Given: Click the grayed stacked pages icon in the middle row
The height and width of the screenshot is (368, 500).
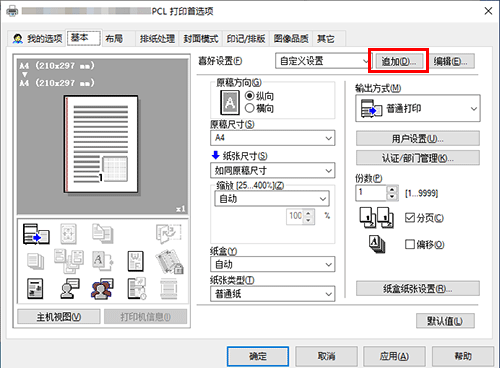Looking at the screenshot, I should (x=35, y=261).
